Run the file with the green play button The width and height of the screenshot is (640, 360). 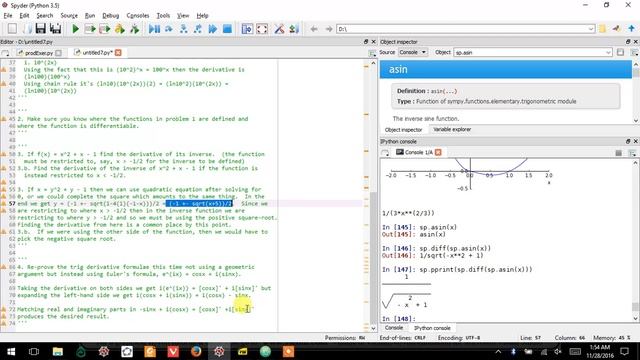tap(76, 29)
